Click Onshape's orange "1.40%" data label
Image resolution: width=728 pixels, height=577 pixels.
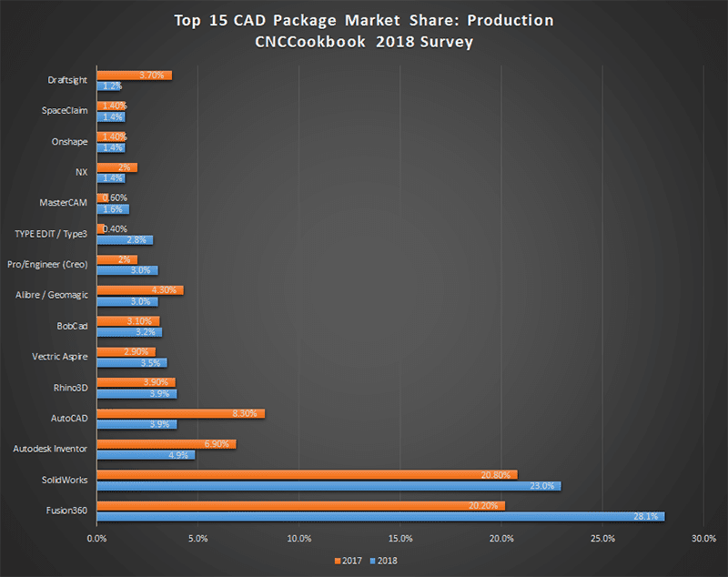115,137
